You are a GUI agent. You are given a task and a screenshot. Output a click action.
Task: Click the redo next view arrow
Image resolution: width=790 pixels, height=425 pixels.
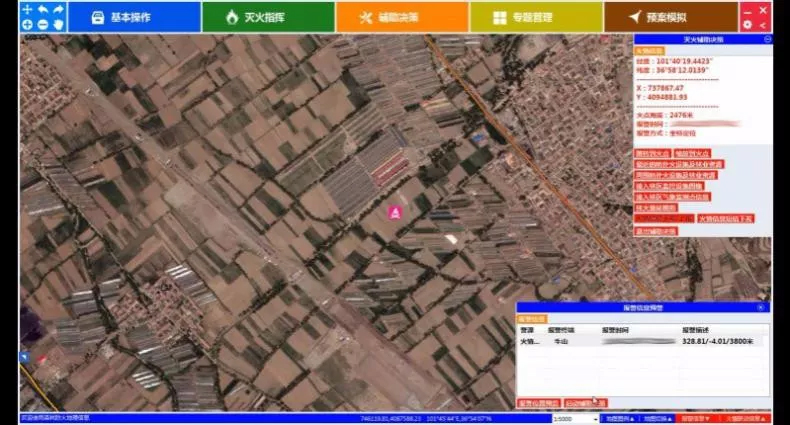coord(59,9)
